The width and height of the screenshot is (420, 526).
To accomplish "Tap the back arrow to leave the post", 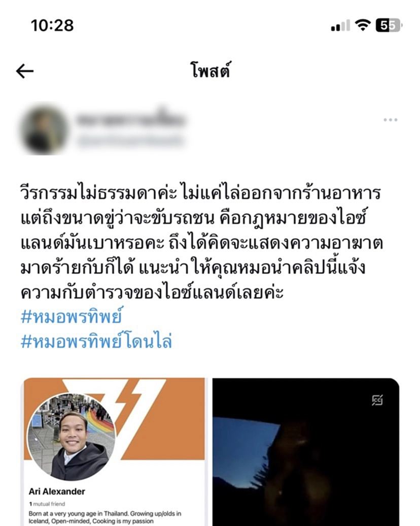I will [x=25, y=71].
